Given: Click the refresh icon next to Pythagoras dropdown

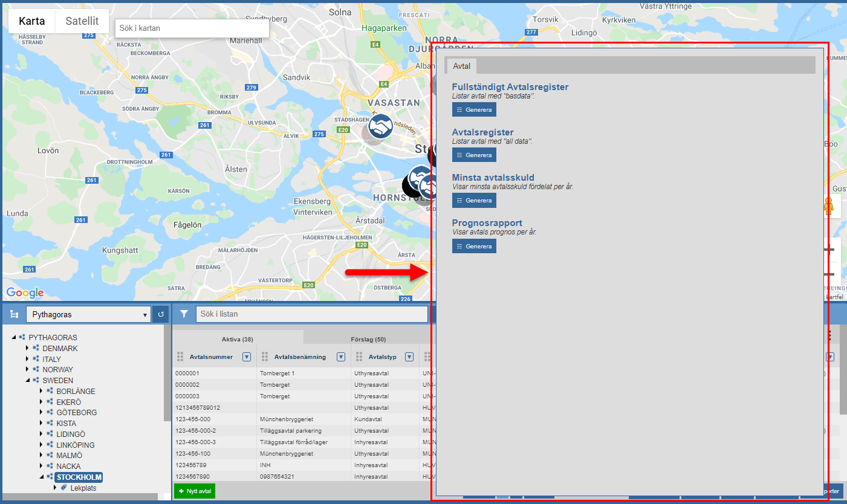Looking at the screenshot, I should click(x=161, y=314).
